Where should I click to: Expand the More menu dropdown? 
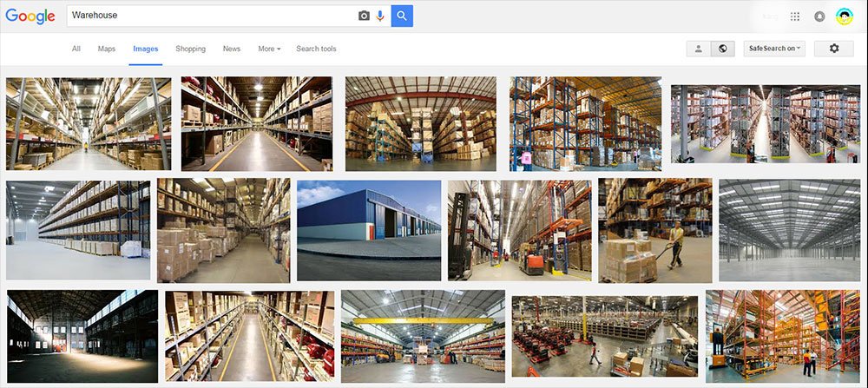pyautogui.click(x=269, y=49)
